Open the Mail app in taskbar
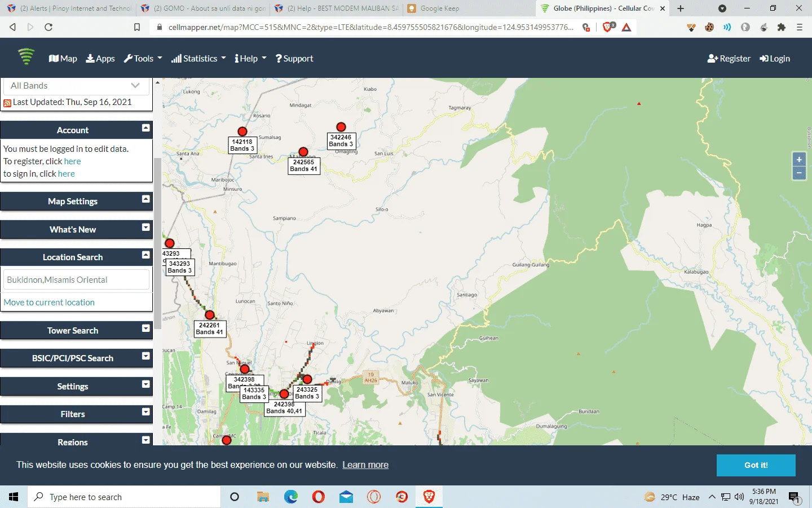Screen dimensions: 812x508 (x=346, y=497)
